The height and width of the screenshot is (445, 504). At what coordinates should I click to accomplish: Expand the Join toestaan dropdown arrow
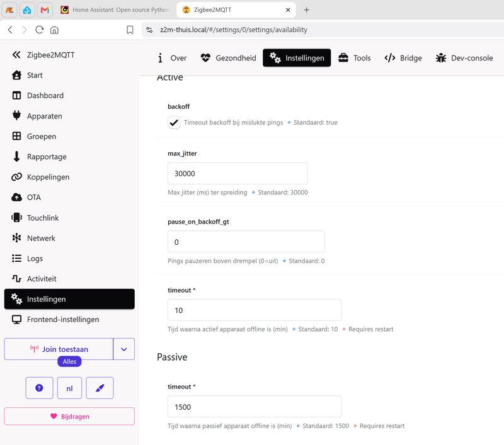pos(123,349)
